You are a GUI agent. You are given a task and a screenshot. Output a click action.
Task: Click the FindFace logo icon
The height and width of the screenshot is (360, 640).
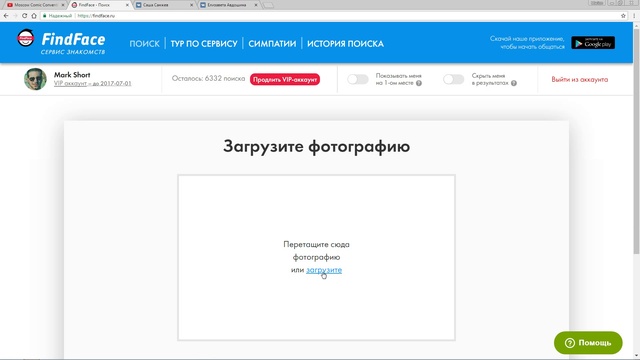coord(26,38)
